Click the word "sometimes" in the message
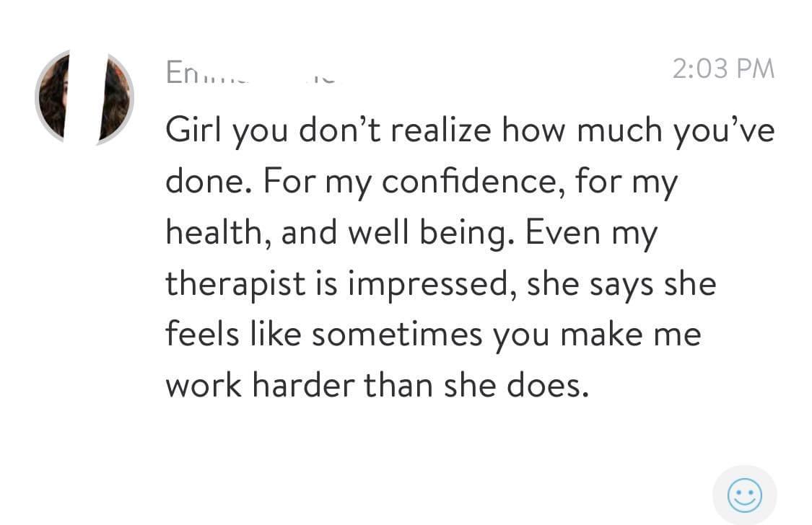 click(x=397, y=334)
